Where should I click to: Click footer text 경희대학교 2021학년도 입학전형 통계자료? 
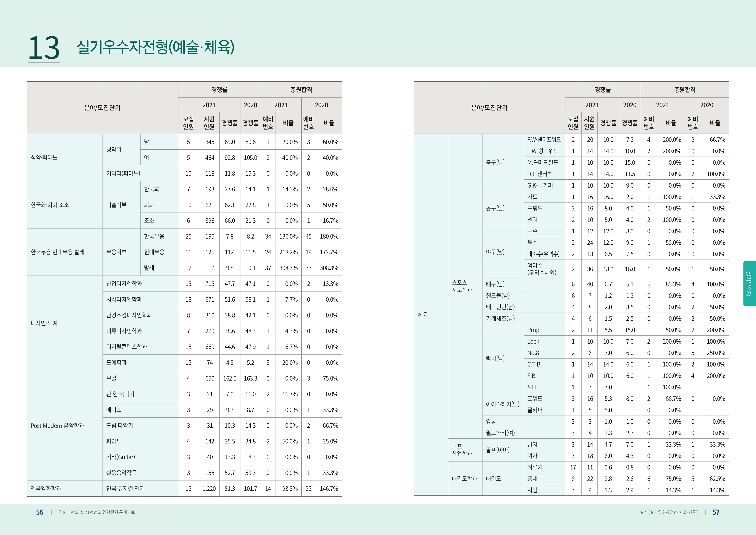[96, 512]
